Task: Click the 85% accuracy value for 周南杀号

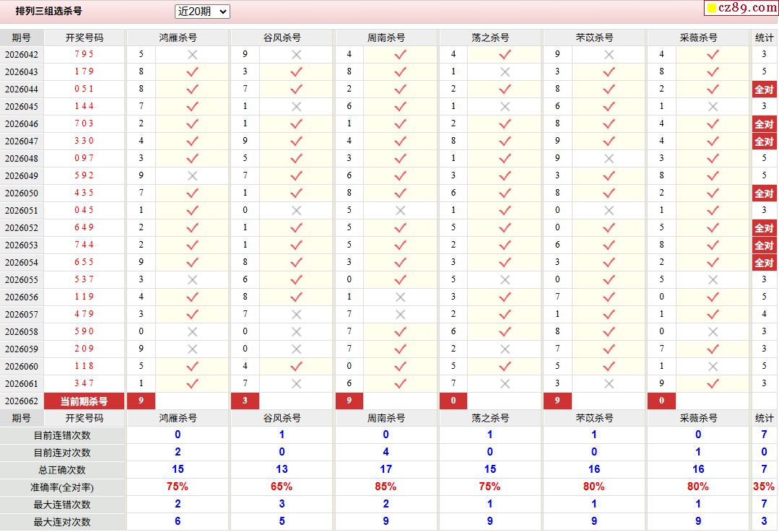Action: pyautogui.click(x=386, y=487)
